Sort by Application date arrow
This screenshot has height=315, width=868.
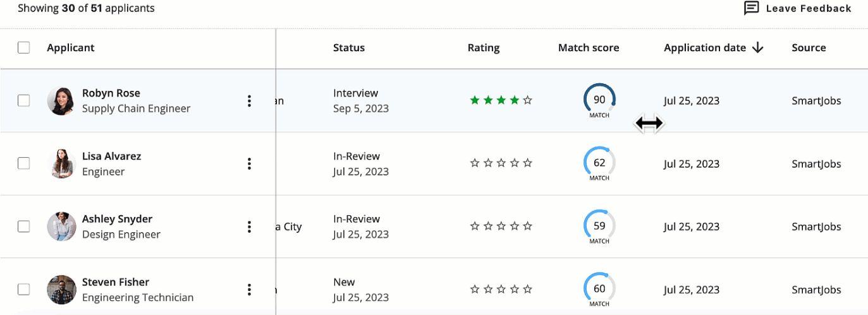(758, 47)
